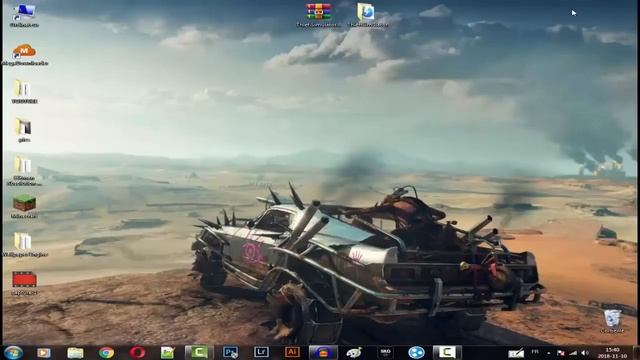This screenshot has height=360, width=640.
Task: Open the blue circle app with white dots
Action: (416, 353)
